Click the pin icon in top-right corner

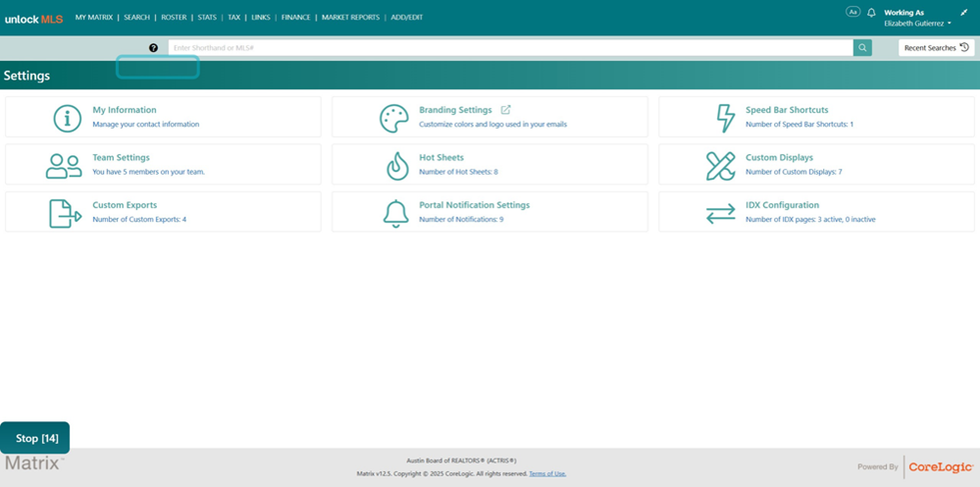[x=964, y=12]
